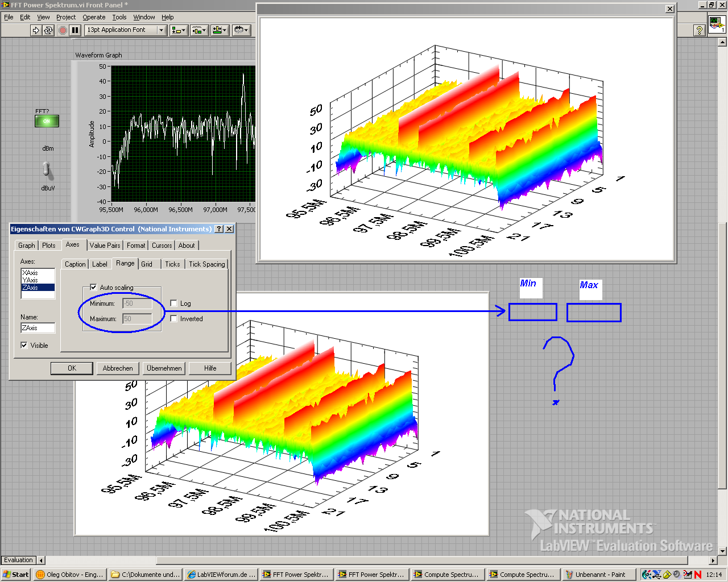Enable the Log checkbox

pyautogui.click(x=174, y=304)
